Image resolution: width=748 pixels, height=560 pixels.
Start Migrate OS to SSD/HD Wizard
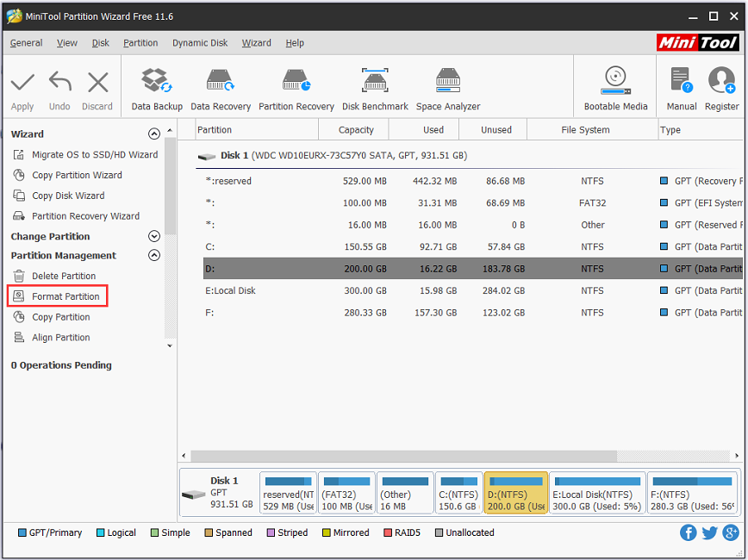click(x=85, y=154)
